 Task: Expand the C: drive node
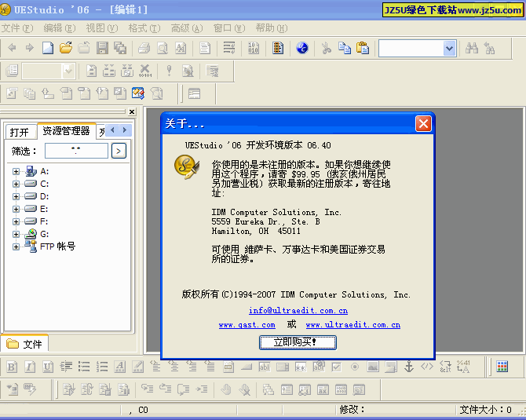click(x=16, y=184)
